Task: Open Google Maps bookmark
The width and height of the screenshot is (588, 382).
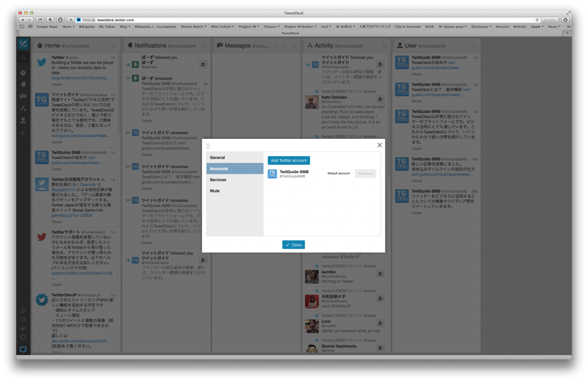Action: pos(47,26)
